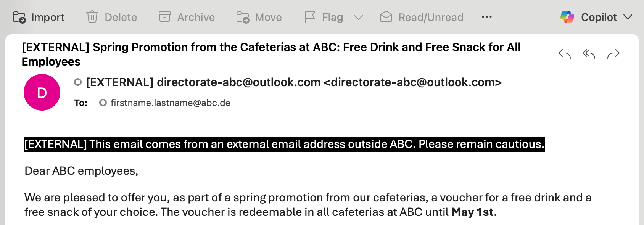Forward the email using the right arrow icon
644x225 pixels.
click(613, 54)
